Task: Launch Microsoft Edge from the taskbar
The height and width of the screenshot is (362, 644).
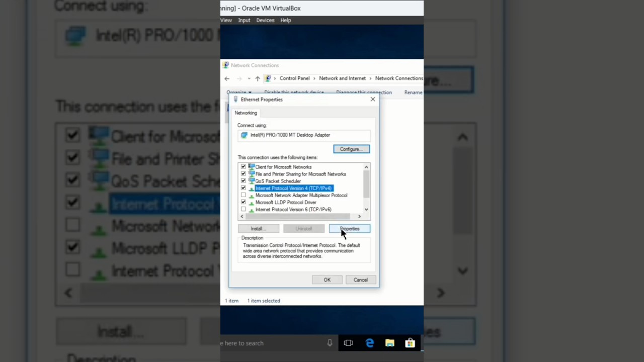Action: pos(370,343)
